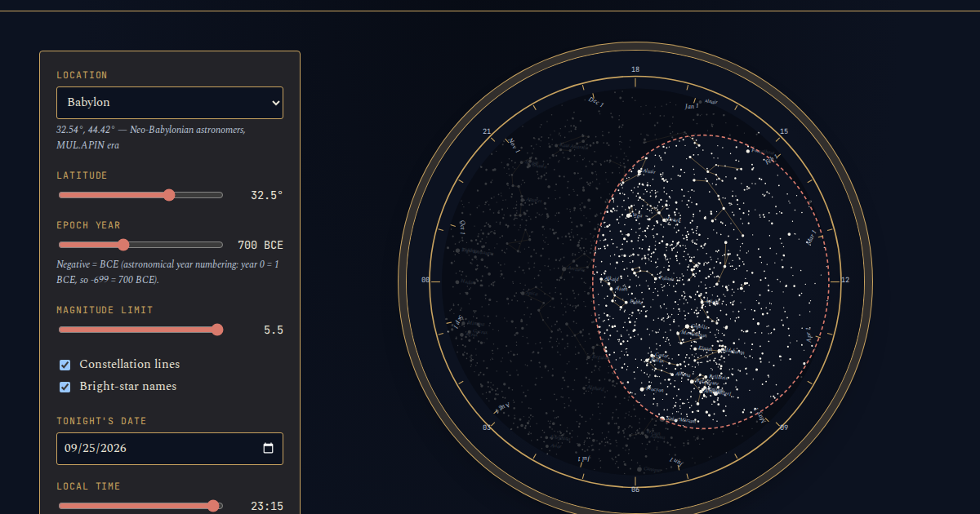Click the 12 hour label on chart ring
980x514 pixels.
(x=845, y=280)
